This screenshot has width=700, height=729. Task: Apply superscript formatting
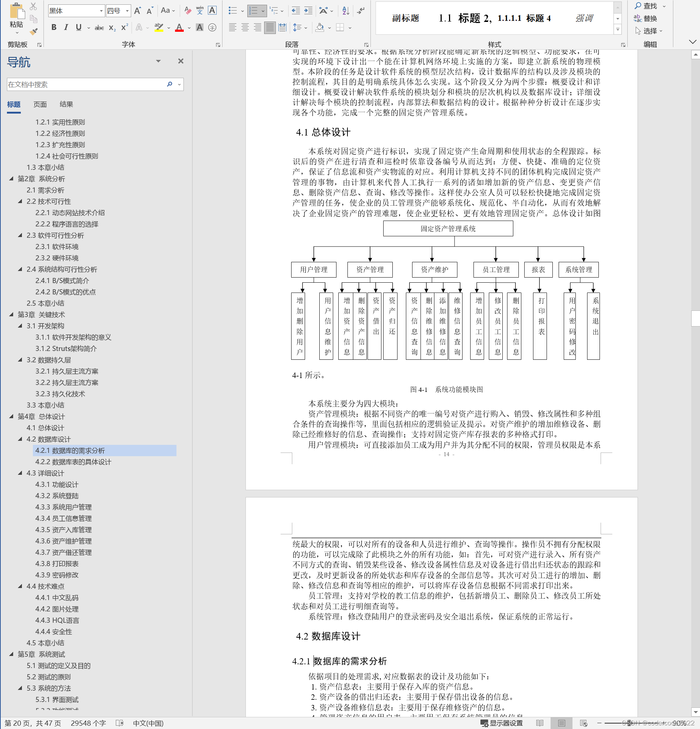(124, 27)
